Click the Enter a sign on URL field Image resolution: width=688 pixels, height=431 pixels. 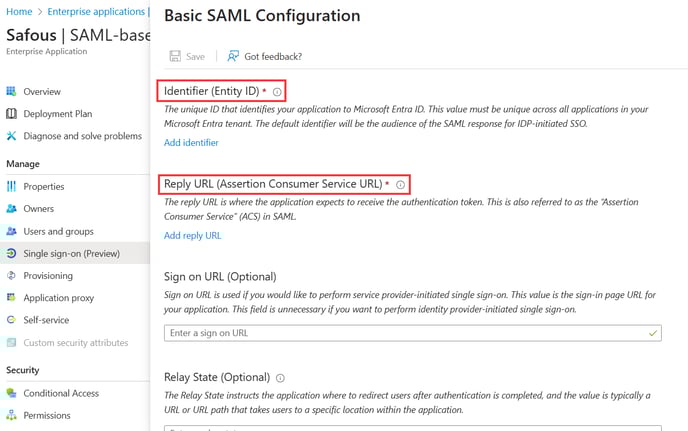[x=412, y=332]
